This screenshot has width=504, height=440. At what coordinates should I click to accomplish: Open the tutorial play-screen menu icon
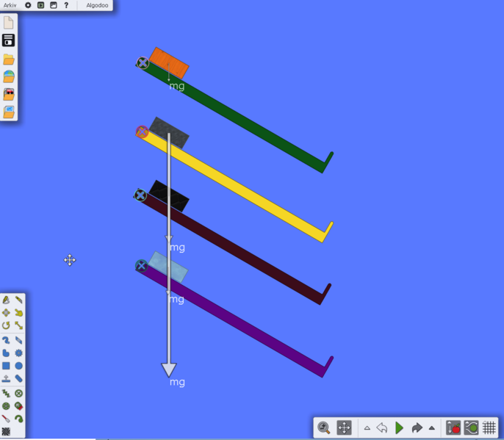click(x=41, y=5)
